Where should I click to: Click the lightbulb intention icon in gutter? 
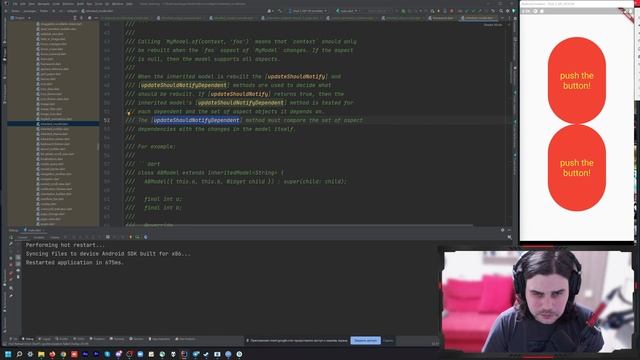tap(129, 113)
